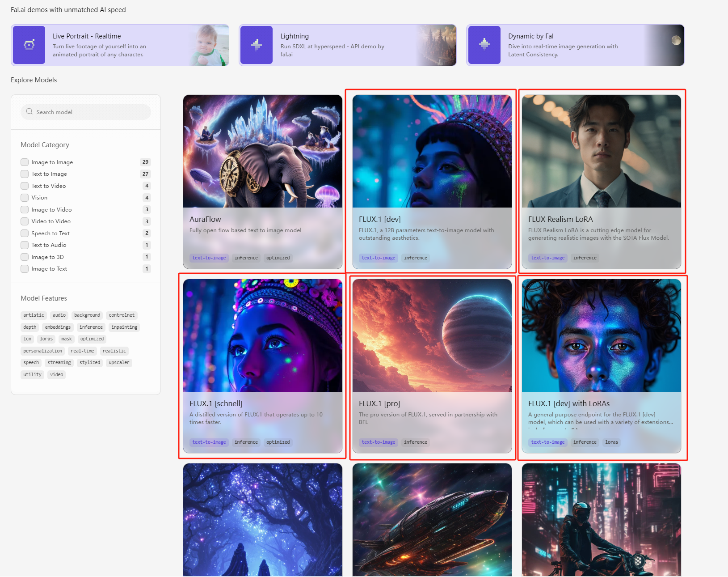Enable the Image to Image checkbox
Viewport: 728px width, 577px height.
(x=25, y=162)
